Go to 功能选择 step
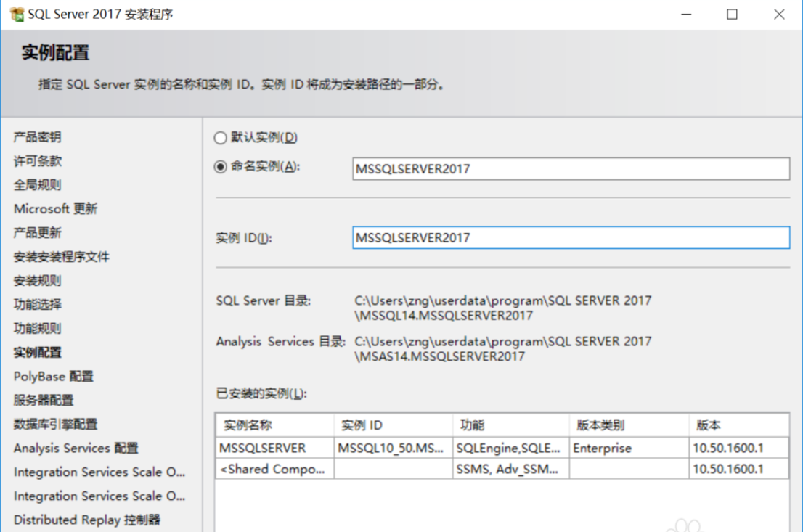This screenshot has width=803, height=532. (38, 305)
